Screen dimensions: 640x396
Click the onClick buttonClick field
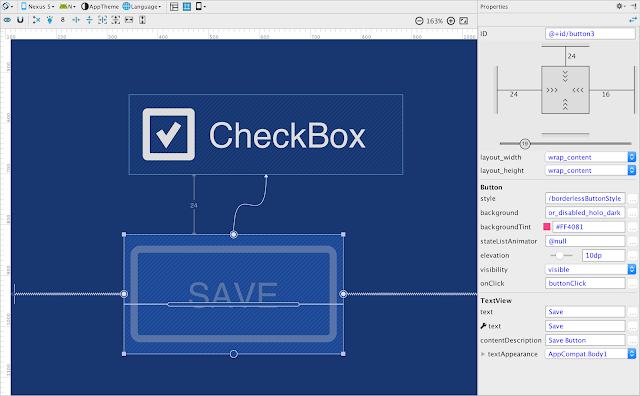[x=585, y=283]
